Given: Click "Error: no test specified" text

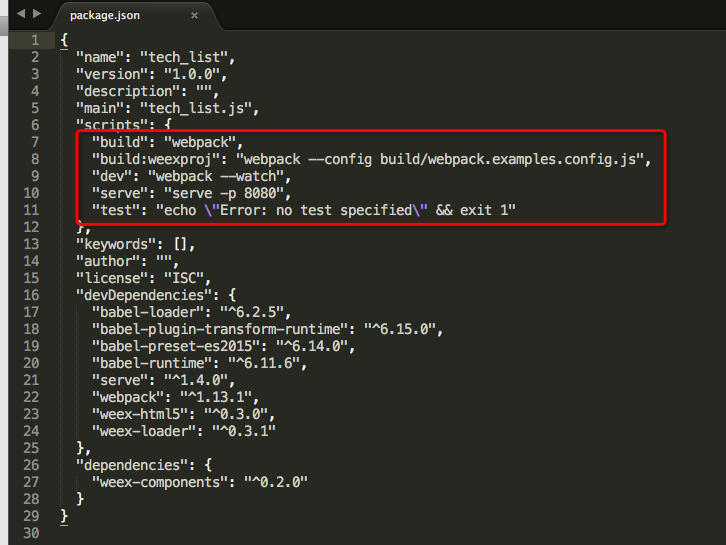Looking at the screenshot, I should point(316,211).
